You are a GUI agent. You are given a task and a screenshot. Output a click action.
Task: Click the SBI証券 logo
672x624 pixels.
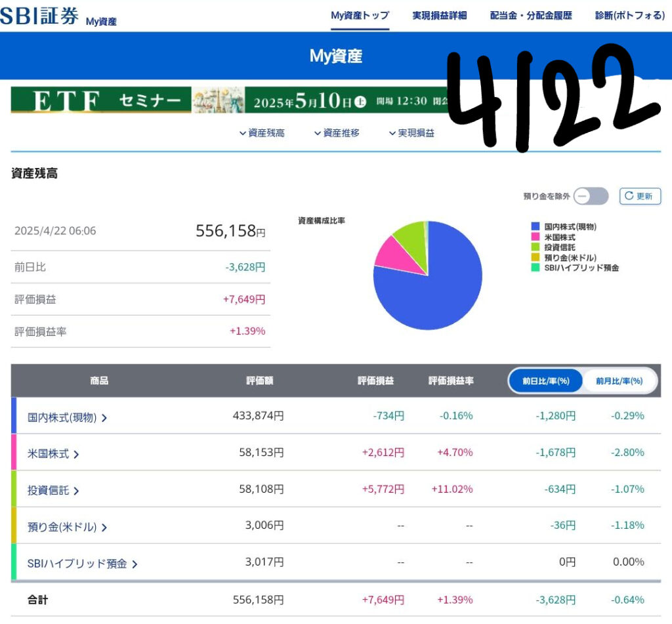click(x=39, y=16)
